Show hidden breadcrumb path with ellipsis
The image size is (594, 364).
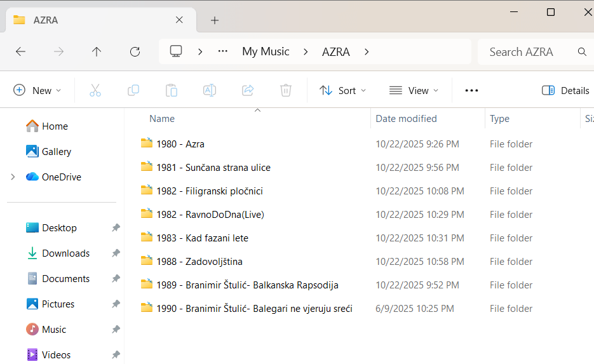[x=223, y=51]
